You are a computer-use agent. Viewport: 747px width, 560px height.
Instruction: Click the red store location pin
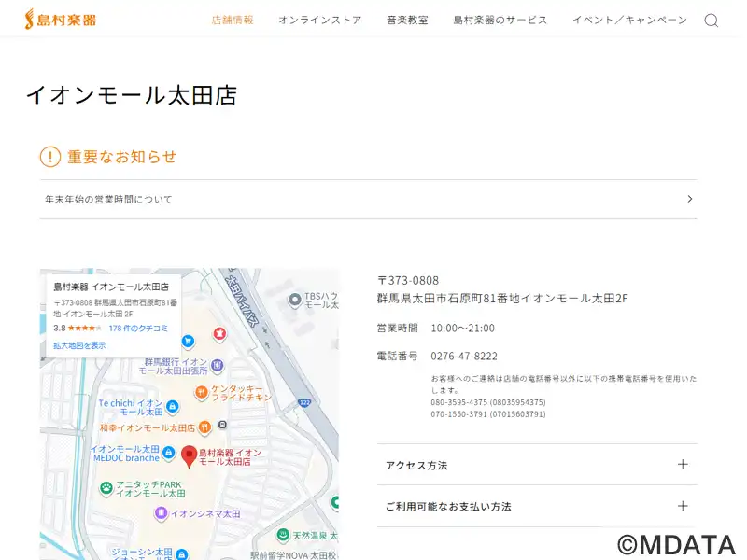click(x=189, y=455)
